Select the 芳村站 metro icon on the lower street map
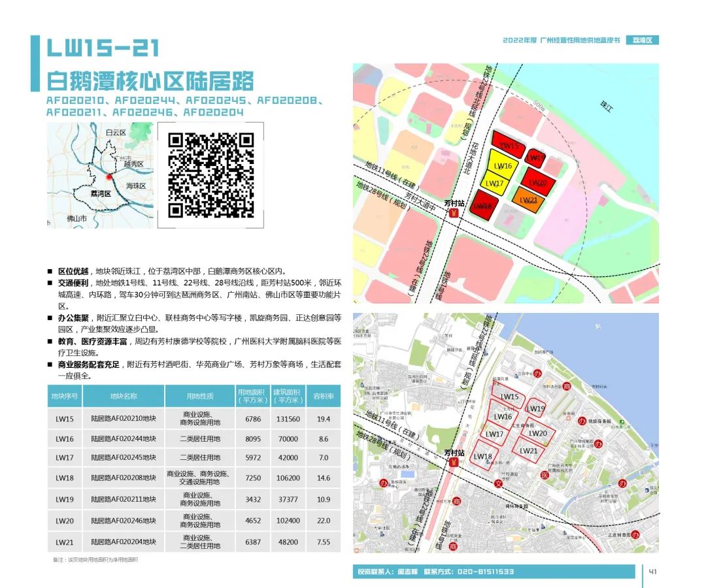Image resolution: width=706 pixels, height=588 pixels. pos(454,463)
